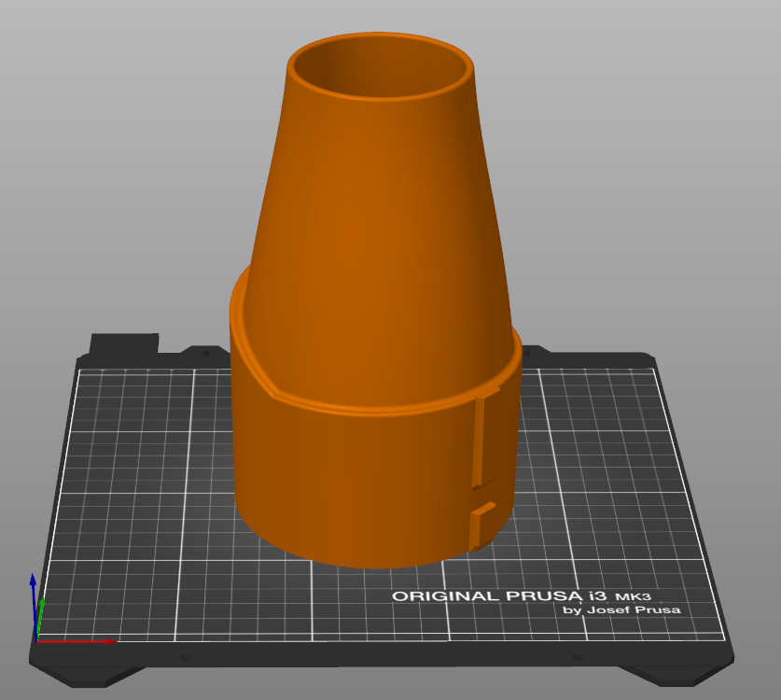Select the orange funnel adapter model
The height and width of the screenshot is (700, 781).
pos(376,299)
